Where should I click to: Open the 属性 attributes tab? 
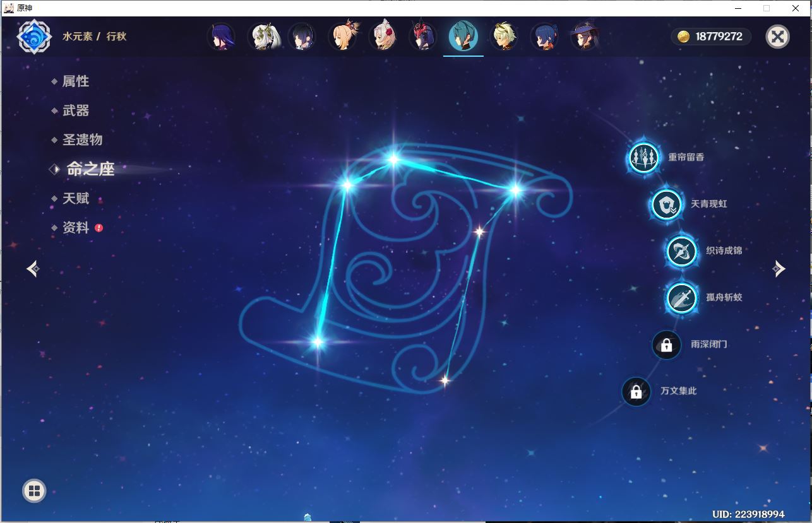[75, 81]
